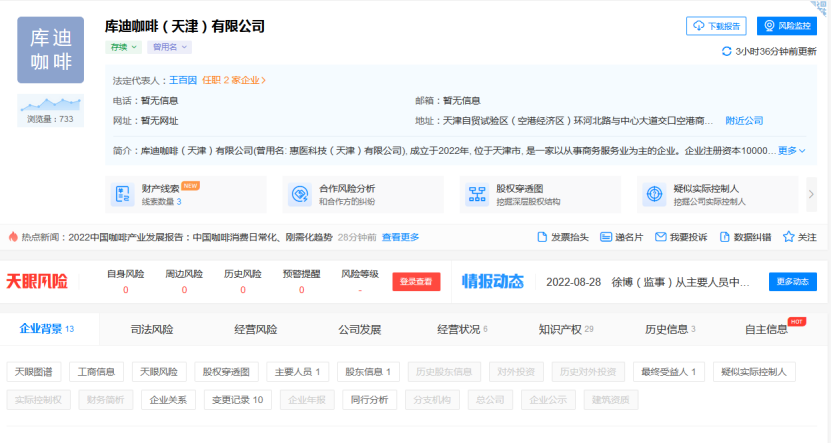Viewport: 831px width, 443px height.
Task: Click the hot news flame icon
Action: click(13, 237)
